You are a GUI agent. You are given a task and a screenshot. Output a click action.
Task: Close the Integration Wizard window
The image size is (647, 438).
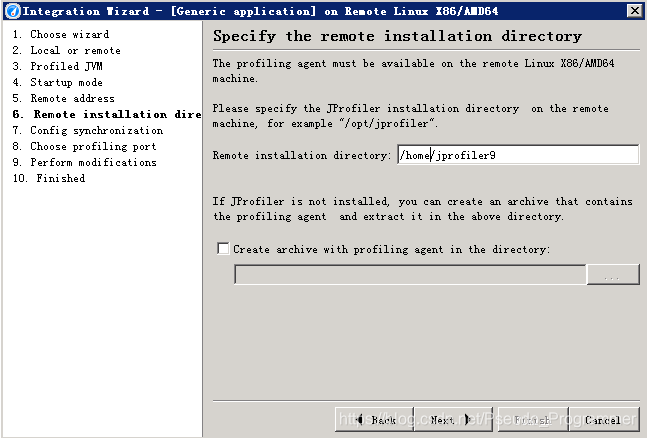634,11
